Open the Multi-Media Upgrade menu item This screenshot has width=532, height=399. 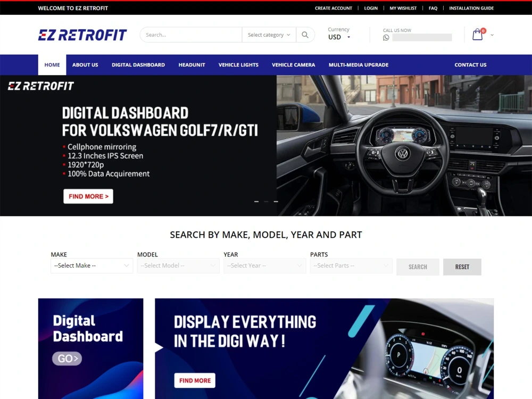tap(358, 65)
